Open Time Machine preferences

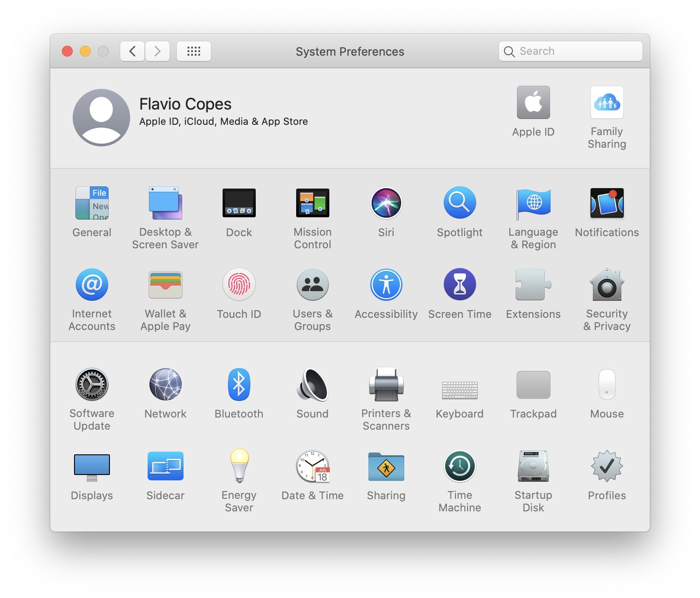459,466
